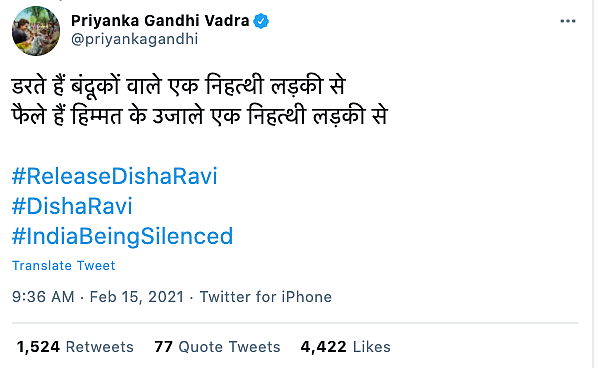This screenshot has height=368, width=598.
Task: Open the #IndiaBeingSilenced hashtag
Action: point(122,236)
